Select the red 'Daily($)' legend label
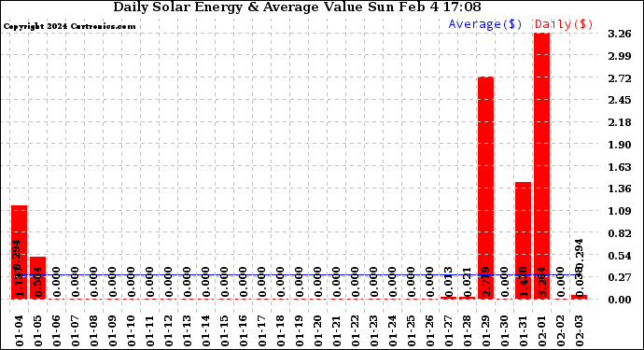The width and height of the screenshot is (644, 350). [x=564, y=24]
